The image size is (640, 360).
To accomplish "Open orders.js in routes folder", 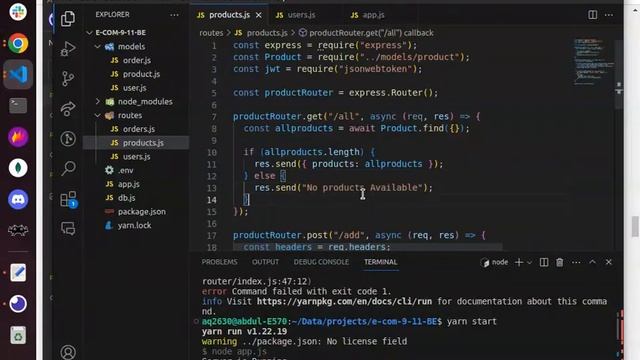I will [x=139, y=129].
